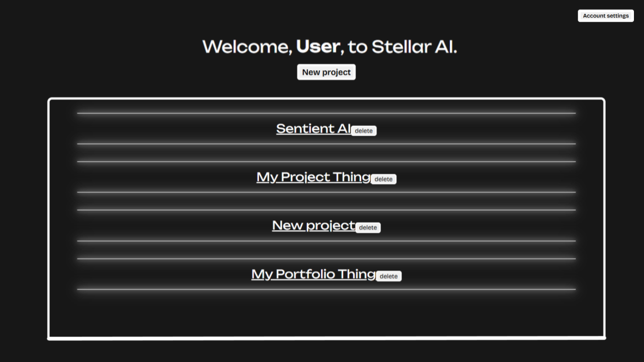This screenshot has height=362, width=644.
Task: Click the delete button beside the New project entry
Action: [368, 227]
